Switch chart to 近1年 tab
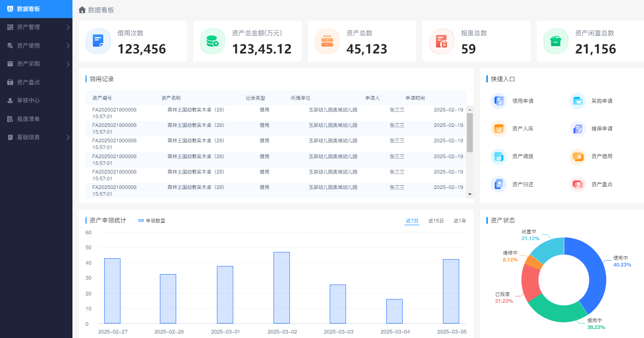Screen dimensions: 644x338 coord(460,221)
